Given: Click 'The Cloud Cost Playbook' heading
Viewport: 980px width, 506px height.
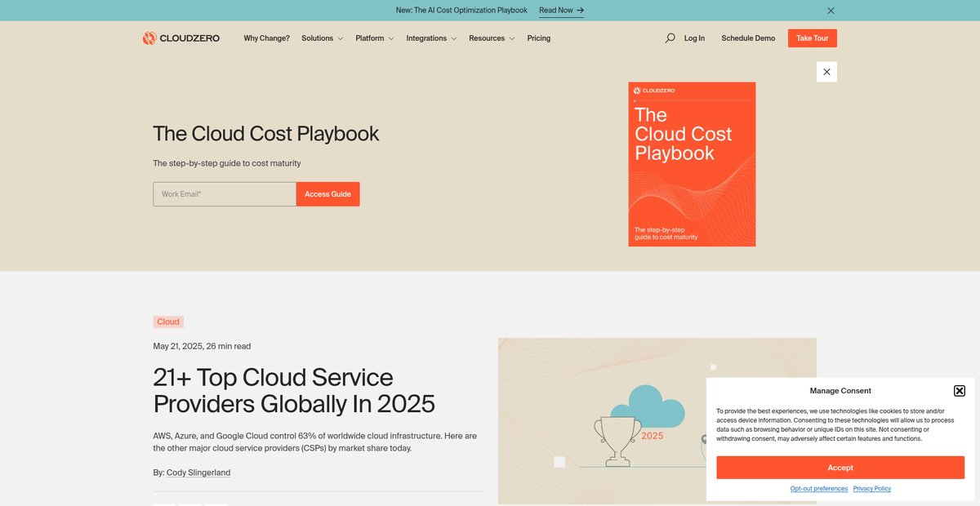Looking at the screenshot, I should (x=266, y=133).
